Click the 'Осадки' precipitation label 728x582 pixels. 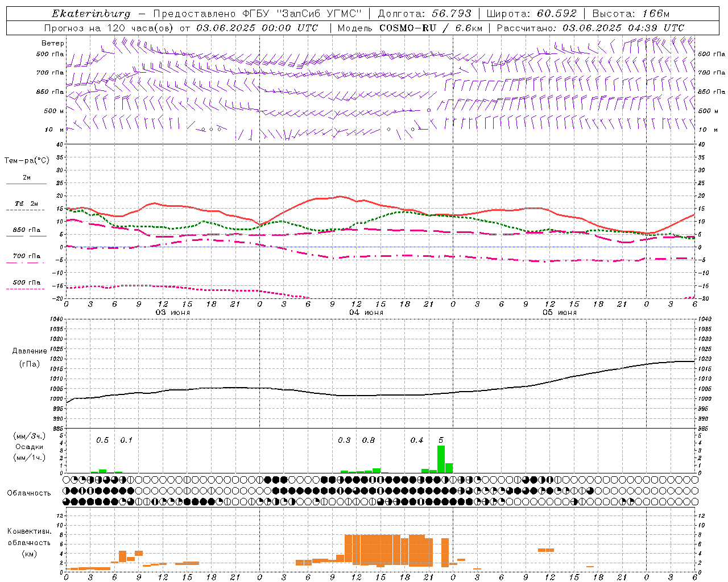(29, 447)
